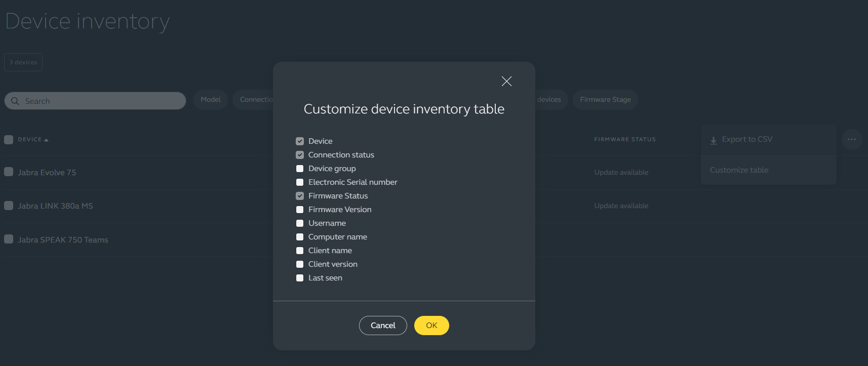Tick the Last seen checkbox
Image resolution: width=868 pixels, height=366 pixels.
pyautogui.click(x=300, y=278)
